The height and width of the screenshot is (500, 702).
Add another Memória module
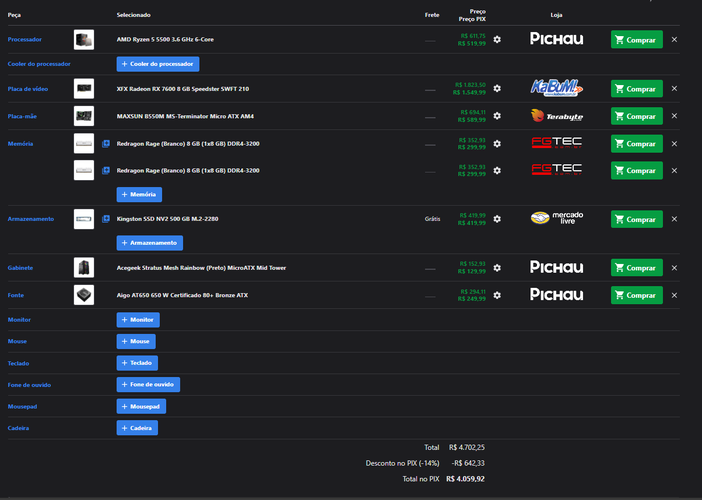(x=139, y=194)
